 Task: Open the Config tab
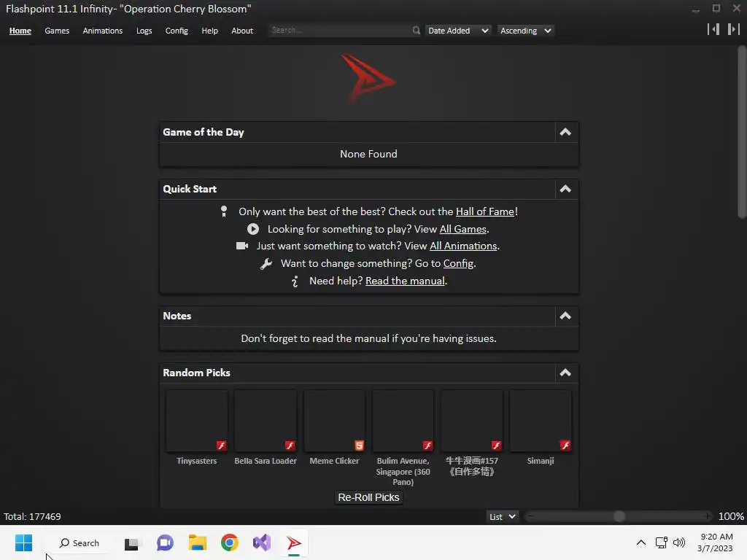click(x=177, y=31)
